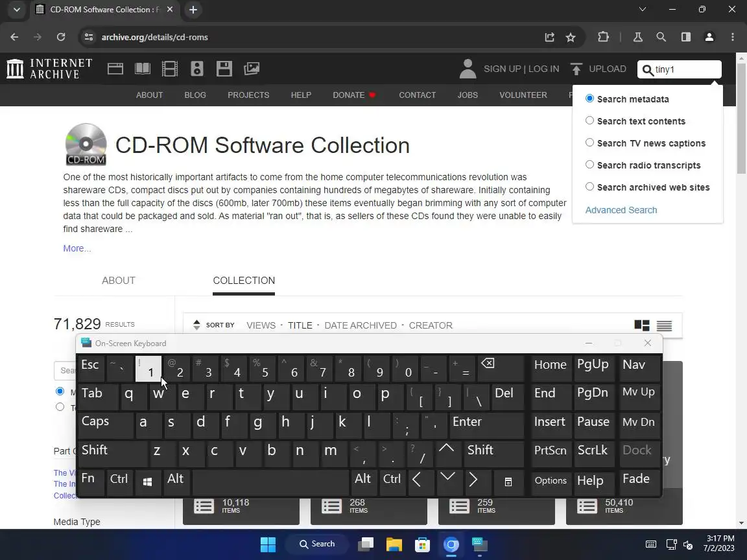747x560 pixels.
Task: Open Chrome tab search dropdown
Action: point(17,10)
